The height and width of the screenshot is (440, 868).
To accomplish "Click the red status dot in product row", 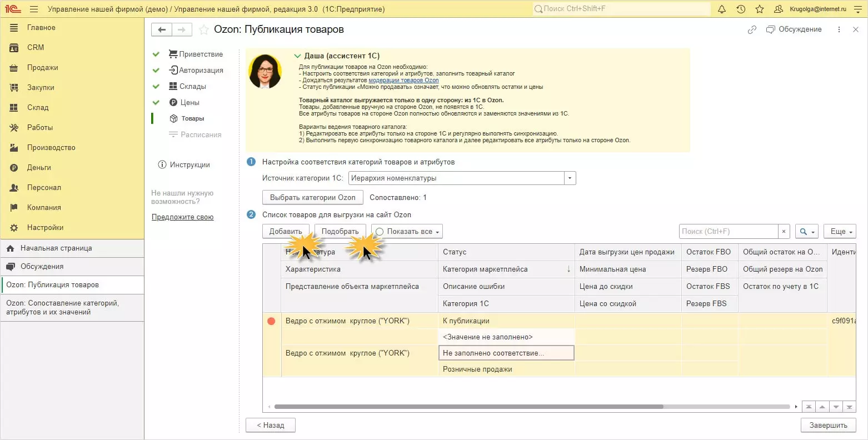I will 271,321.
